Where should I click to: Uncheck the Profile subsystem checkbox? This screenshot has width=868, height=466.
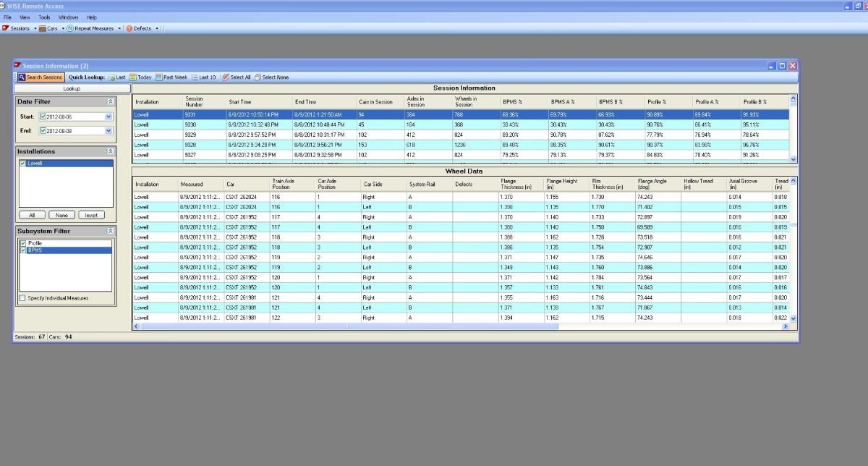coord(23,243)
